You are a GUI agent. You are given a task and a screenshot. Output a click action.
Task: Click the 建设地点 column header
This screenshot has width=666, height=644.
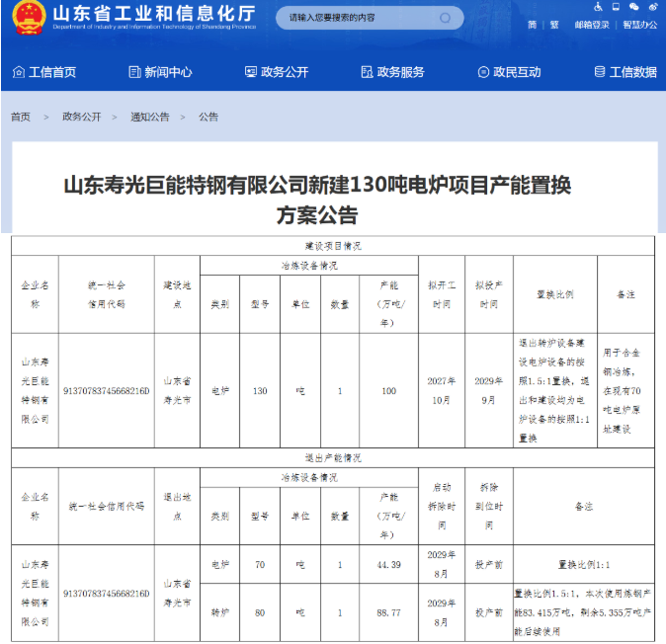click(x=177, y=294)
